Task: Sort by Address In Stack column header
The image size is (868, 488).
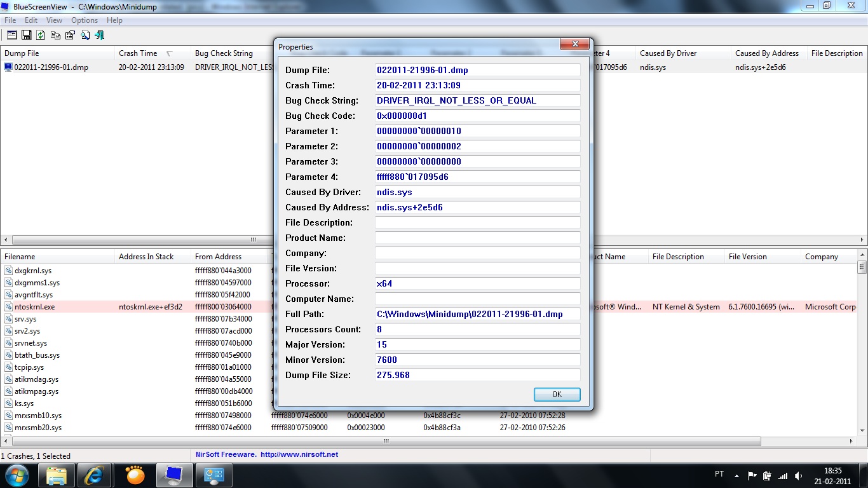Action: (x=153, y=257)
